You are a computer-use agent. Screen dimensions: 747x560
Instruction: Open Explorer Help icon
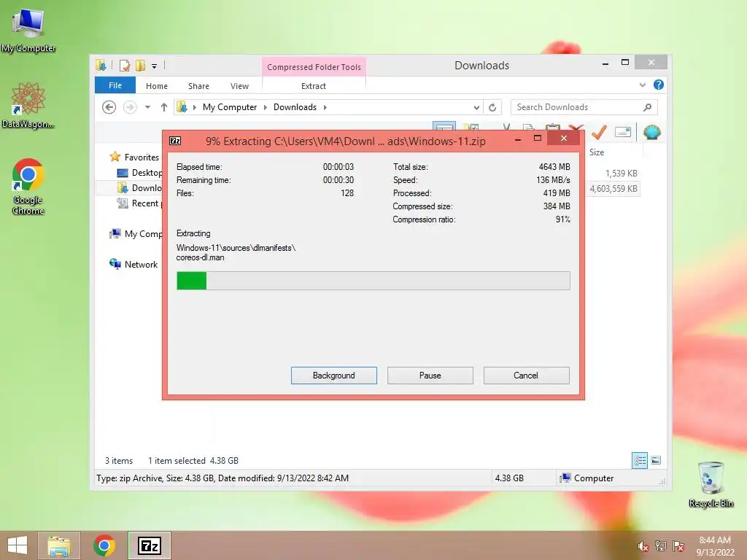659,85
